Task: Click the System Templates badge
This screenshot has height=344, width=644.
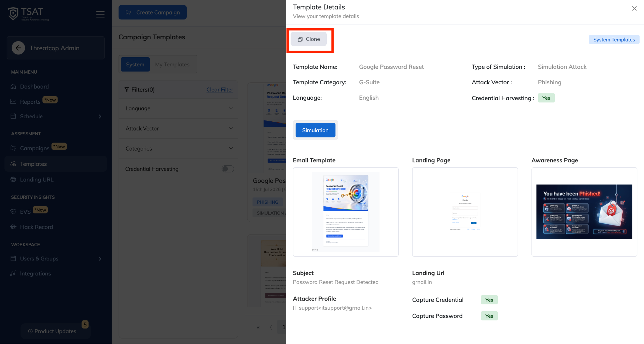Action: pyautogui.click(x=614, y=40)
